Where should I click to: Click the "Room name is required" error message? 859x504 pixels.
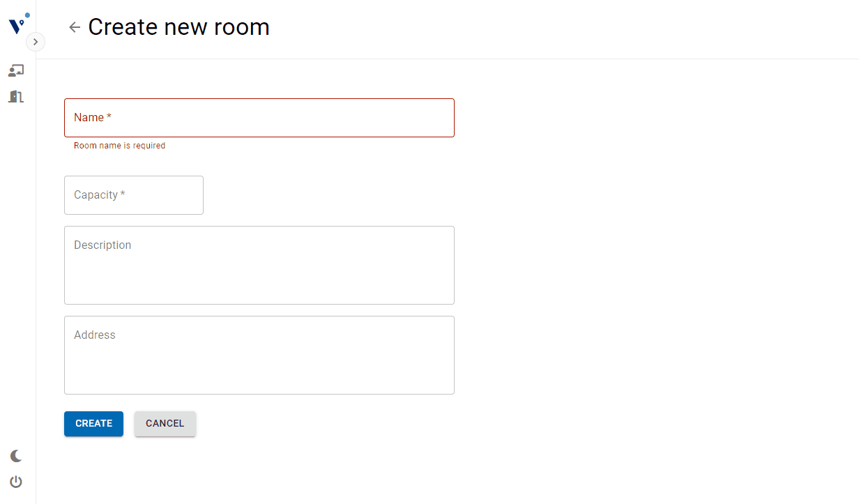[x=119, y=145]
